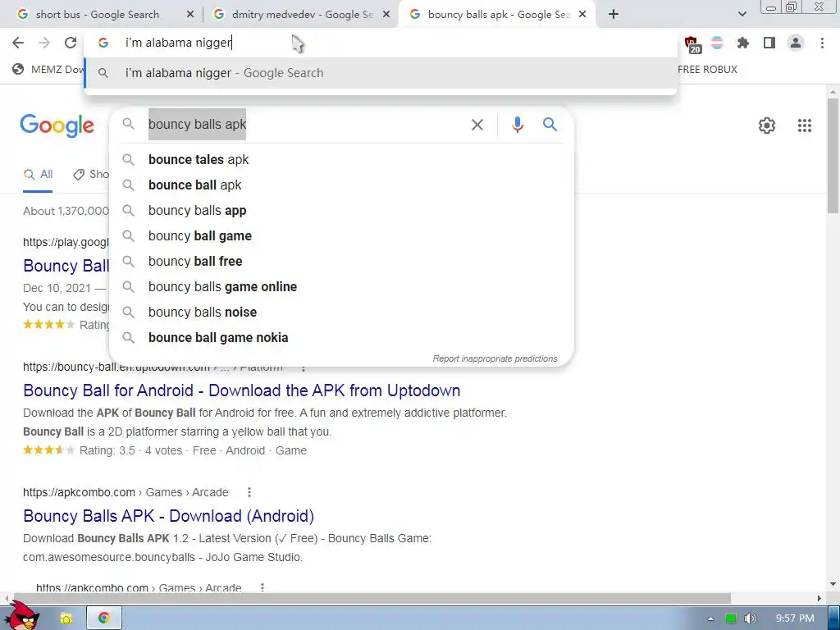This screenshot has height=630, width=840.
Task: Open a new tab with the plus button
Action: coord(614,15)
